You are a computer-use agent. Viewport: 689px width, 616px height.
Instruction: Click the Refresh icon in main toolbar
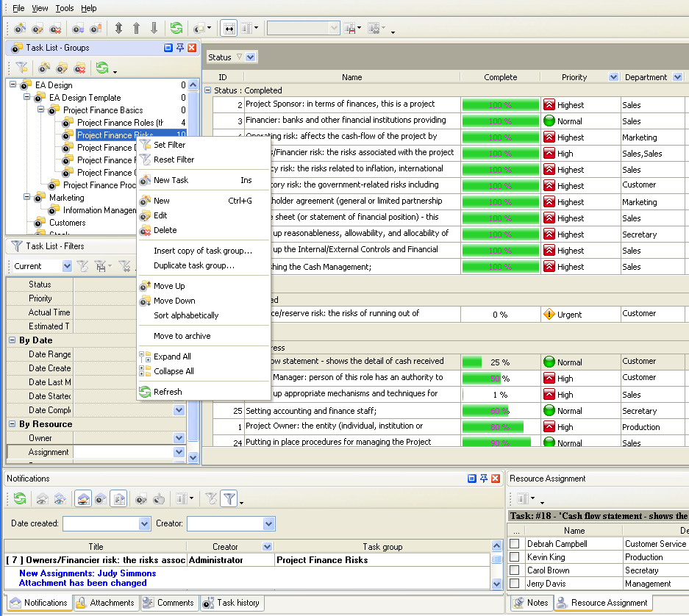176,29
